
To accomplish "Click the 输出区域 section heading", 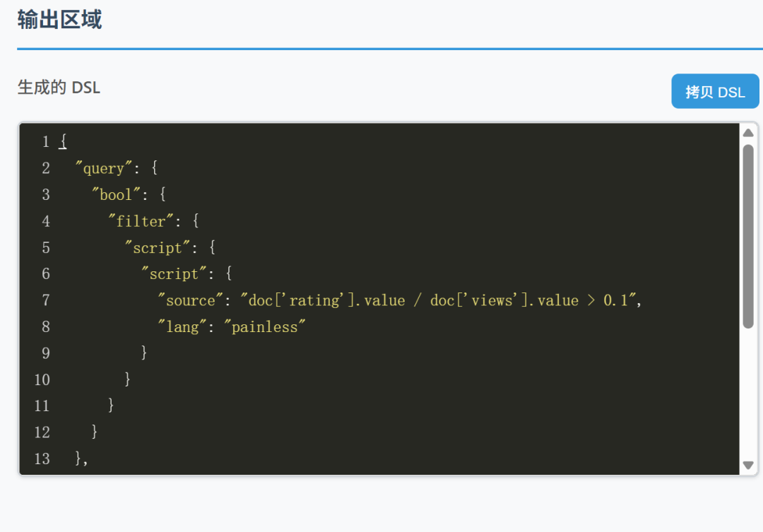I will [59, 19].
